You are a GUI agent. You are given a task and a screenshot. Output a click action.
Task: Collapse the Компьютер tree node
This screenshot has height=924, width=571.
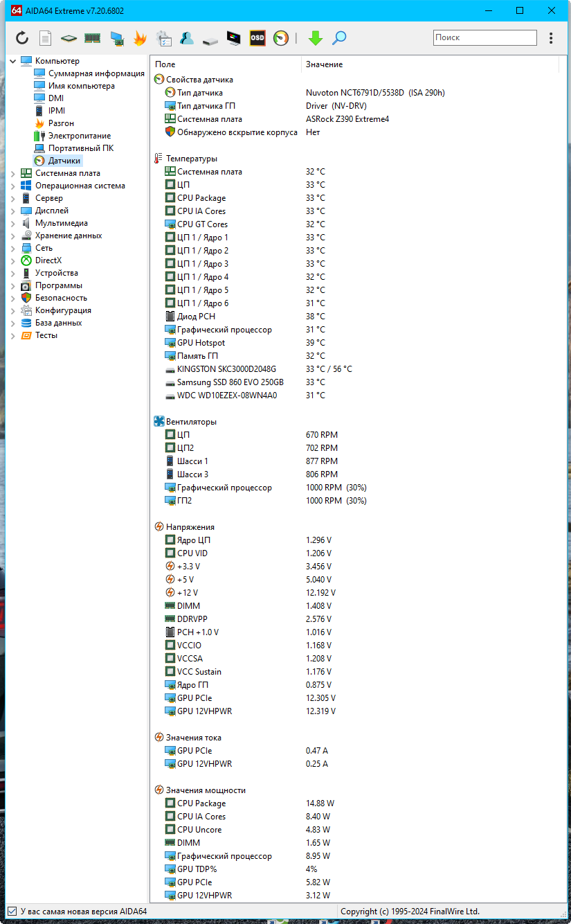pos(12,61)
